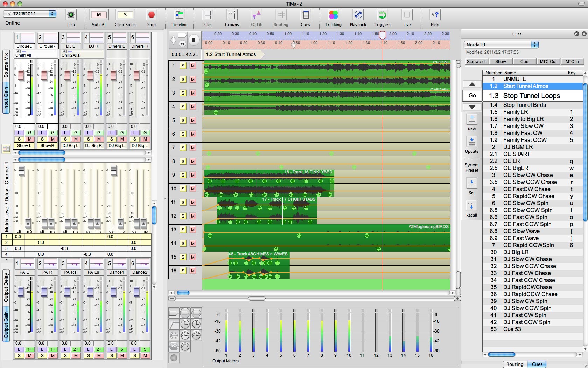Open the Noida10 cue list dropdown
The width and height of the screenshot is (588, 368).
[x=535, y=45]
